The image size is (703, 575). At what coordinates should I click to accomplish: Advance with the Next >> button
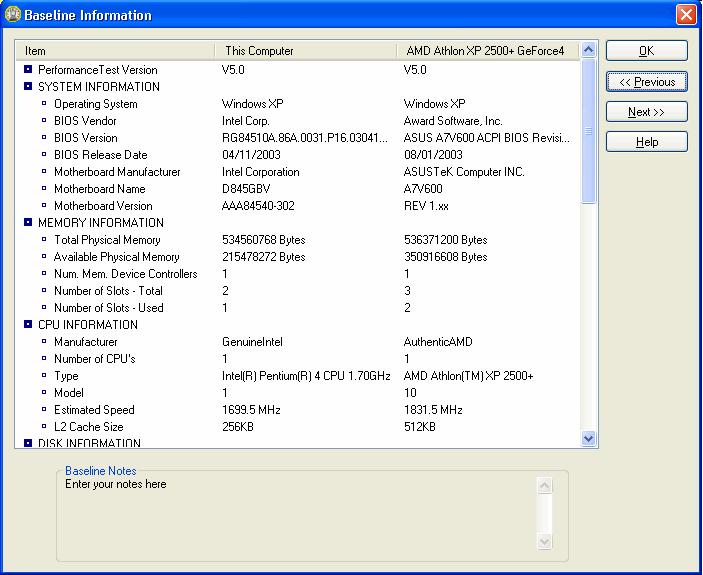[x=646, y=112]
